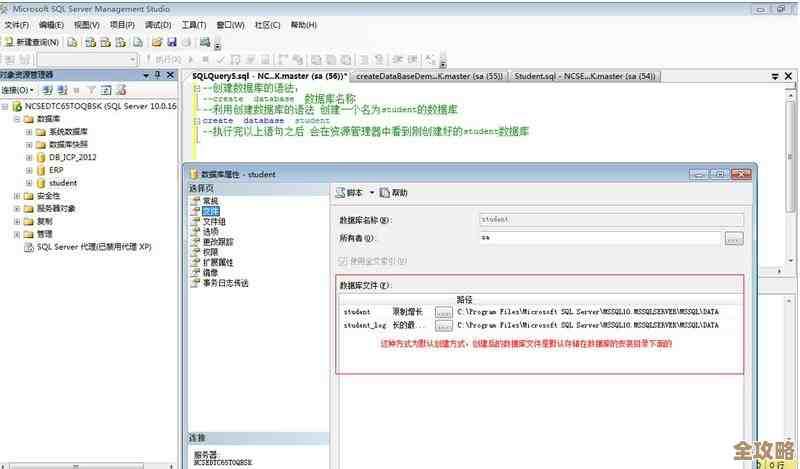This screenshot has height=469, width=800.
Task: Open the 社区(C) menu
Action: coord(267,24)
